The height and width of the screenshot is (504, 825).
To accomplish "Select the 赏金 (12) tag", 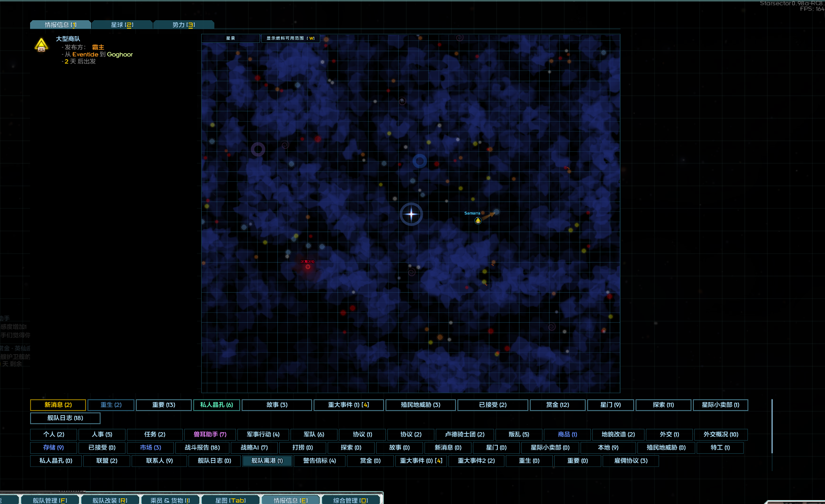I will (558, 405).
